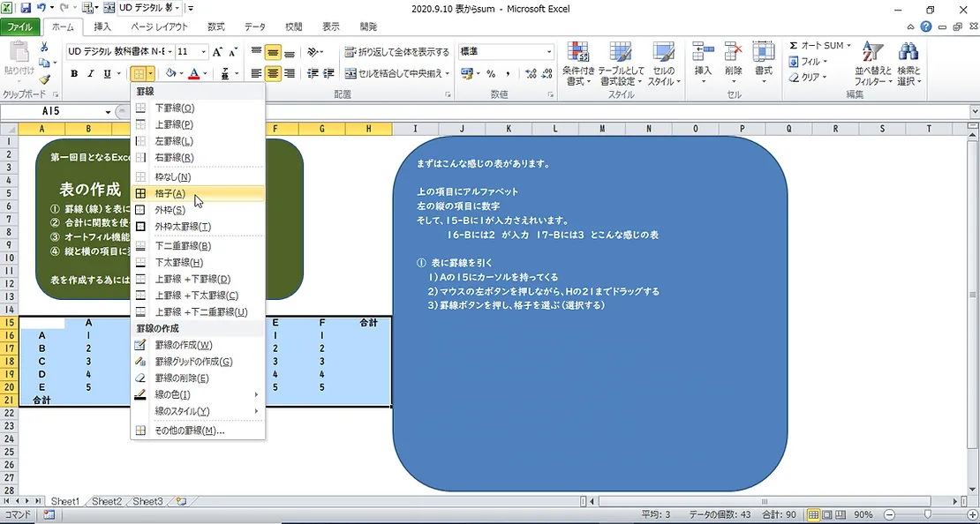The height and width of the screenshot is (524, 980).
Task: Click the percent style icon
Action: [491, 74]
